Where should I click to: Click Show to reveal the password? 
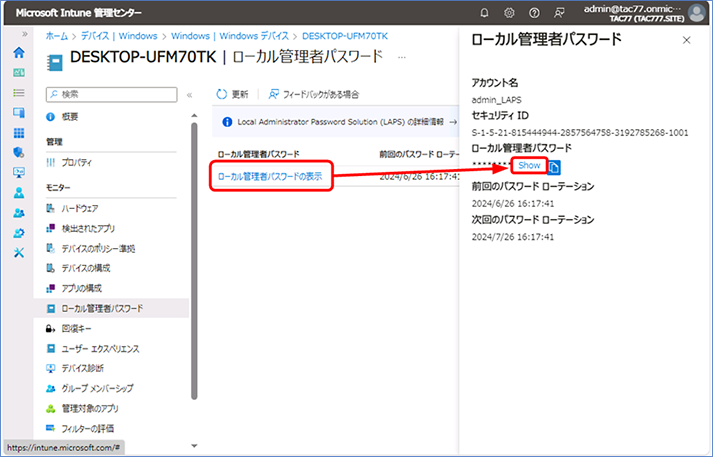click(529, 166)
